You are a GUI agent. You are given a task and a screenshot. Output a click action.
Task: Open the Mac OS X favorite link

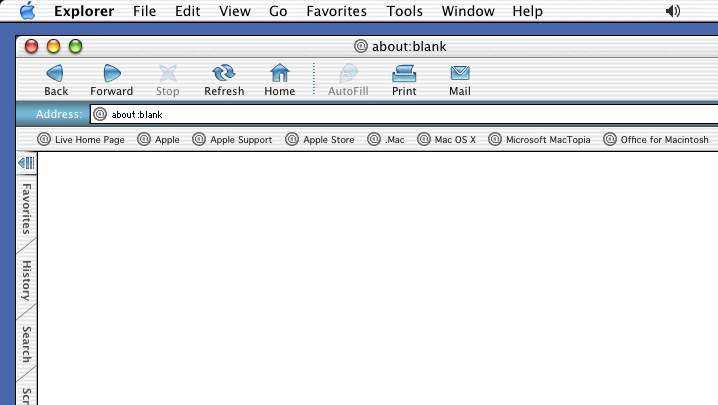pos(446,139)
